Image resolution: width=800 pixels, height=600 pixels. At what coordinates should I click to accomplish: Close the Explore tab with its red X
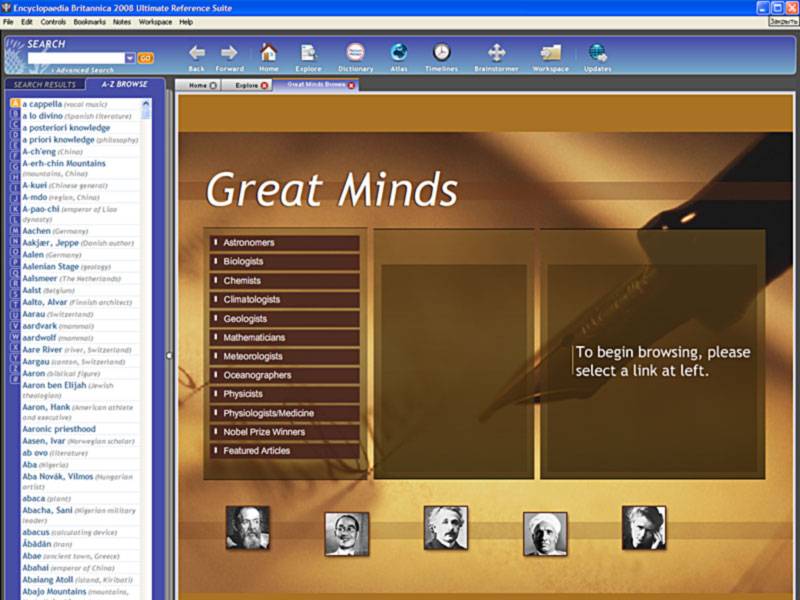264,86
